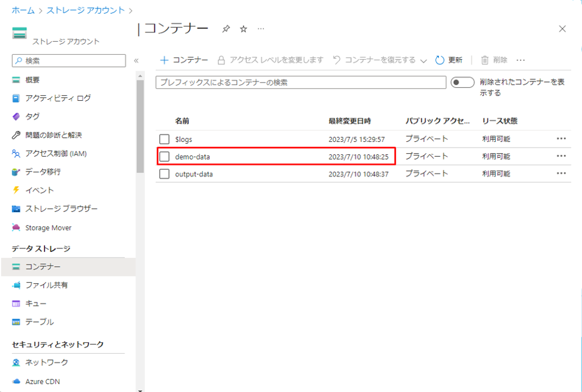Click the ホーム breadcrumb link
The width and height of the screenshot is (582, 392).
(x=23, y=10)
